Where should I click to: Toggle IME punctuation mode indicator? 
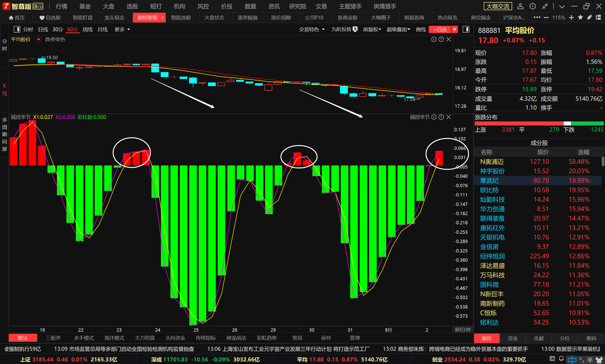581,360
